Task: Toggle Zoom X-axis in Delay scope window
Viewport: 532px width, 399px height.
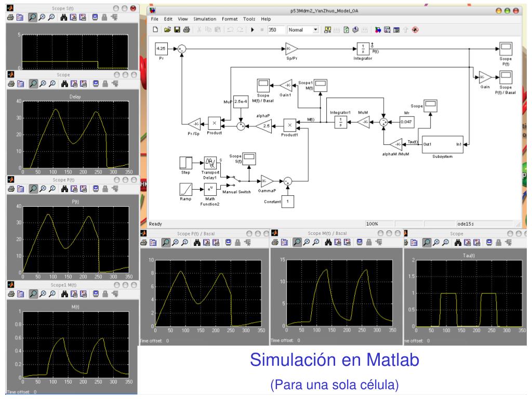Action: (x=43, y=84)
